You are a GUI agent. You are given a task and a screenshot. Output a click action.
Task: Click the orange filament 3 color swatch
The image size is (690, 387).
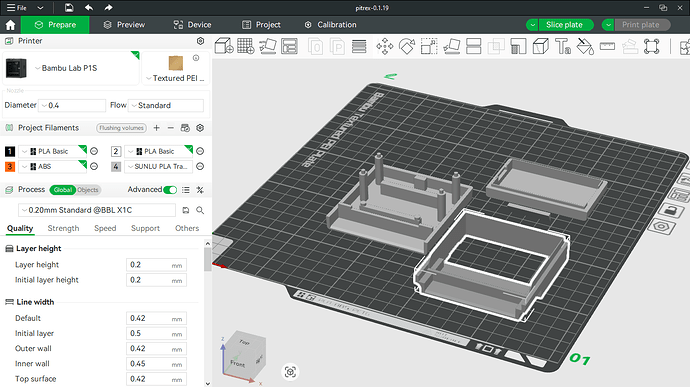coord(10,166)
